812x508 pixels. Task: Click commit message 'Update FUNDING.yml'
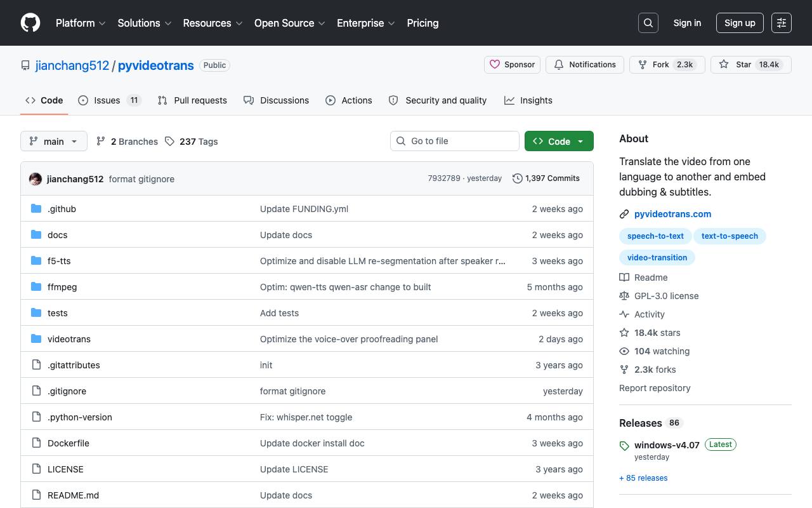[x=304, y=209]
